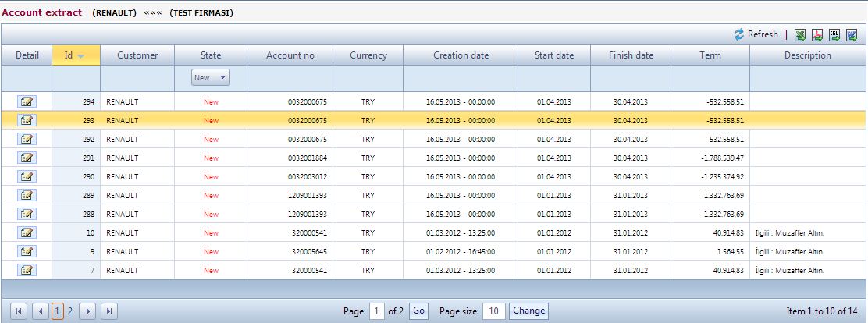The image size is (868, 323).
Task: Sort by the Finish date column
Action: coord(631,55)
